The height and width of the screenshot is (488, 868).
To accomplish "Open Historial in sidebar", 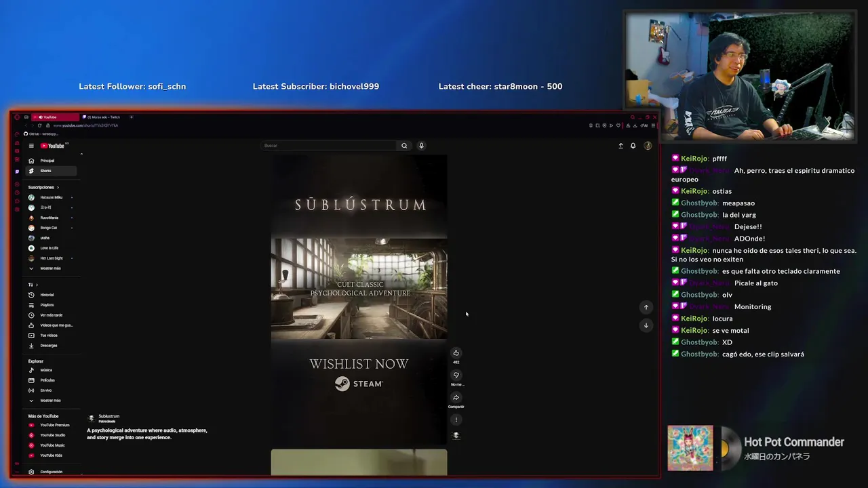I will click(52, 295).
